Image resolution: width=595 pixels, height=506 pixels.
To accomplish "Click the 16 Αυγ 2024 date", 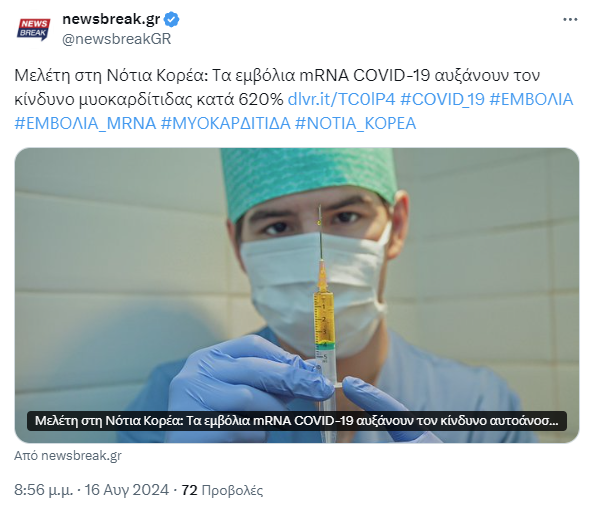I will (126, 490).
